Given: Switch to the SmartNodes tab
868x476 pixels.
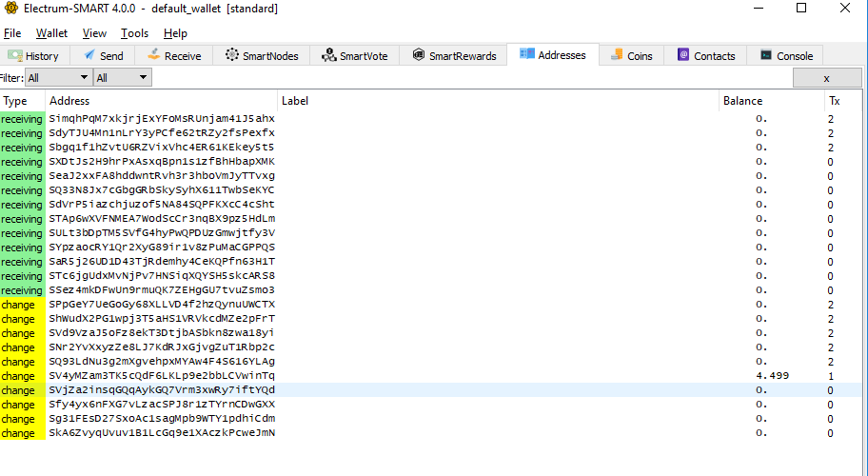Looking at the screenshot, I should point(262,56).
